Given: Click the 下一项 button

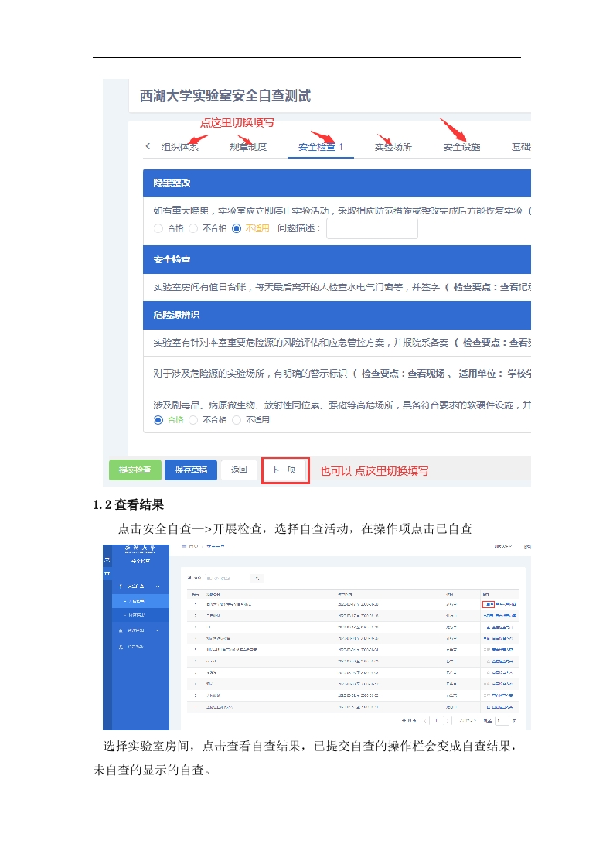Looking at the screenshot, I should 285,470.
